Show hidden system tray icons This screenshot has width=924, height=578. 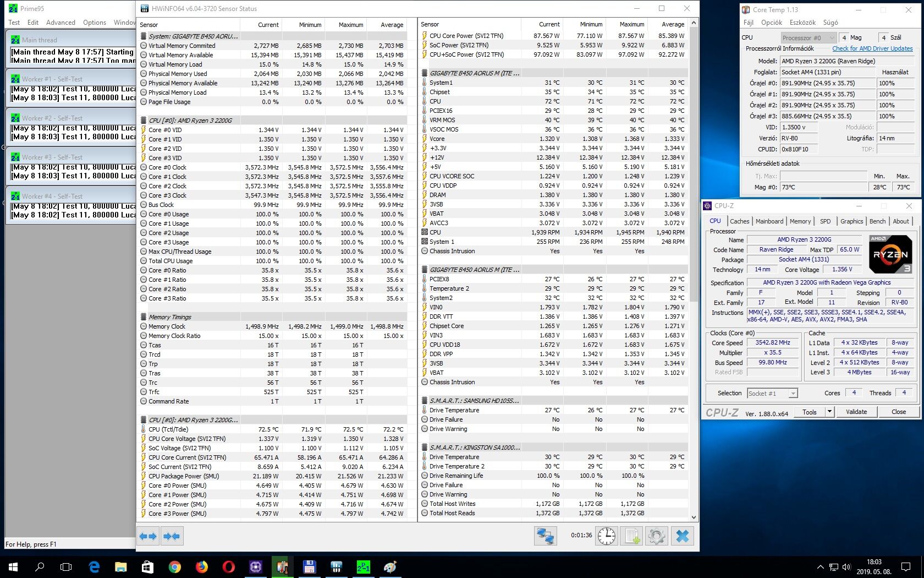point(820,567)
